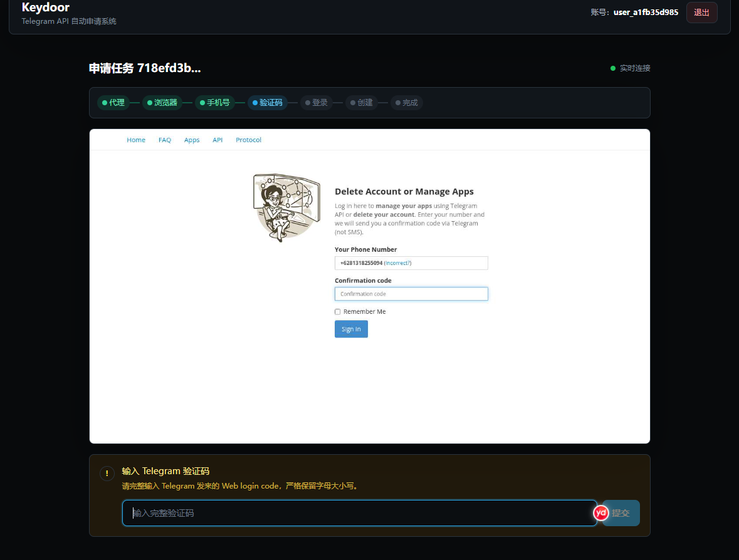Click the Your Phone Number label
739x560 pixels.
(x=365, y=250)
